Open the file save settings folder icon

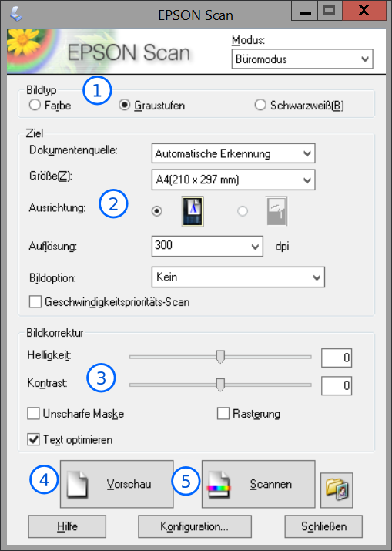[x=337, y=490]
